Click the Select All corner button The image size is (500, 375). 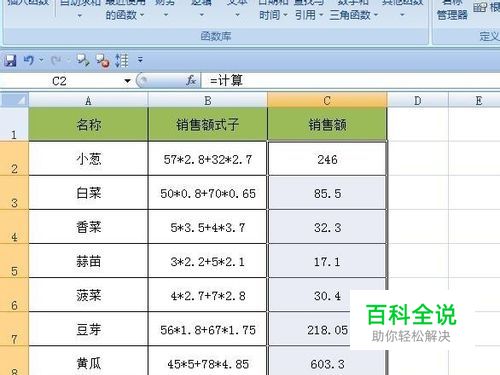click(x=14, y=100)
